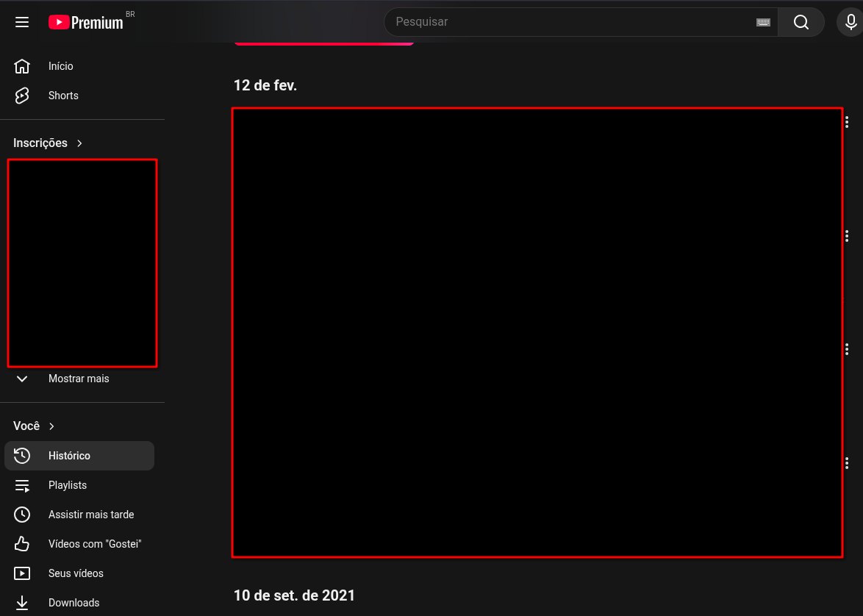The height and width of the screenshot is (616, 863).
Task: Expand the Você section chevron
Action: tap(51, 426)
